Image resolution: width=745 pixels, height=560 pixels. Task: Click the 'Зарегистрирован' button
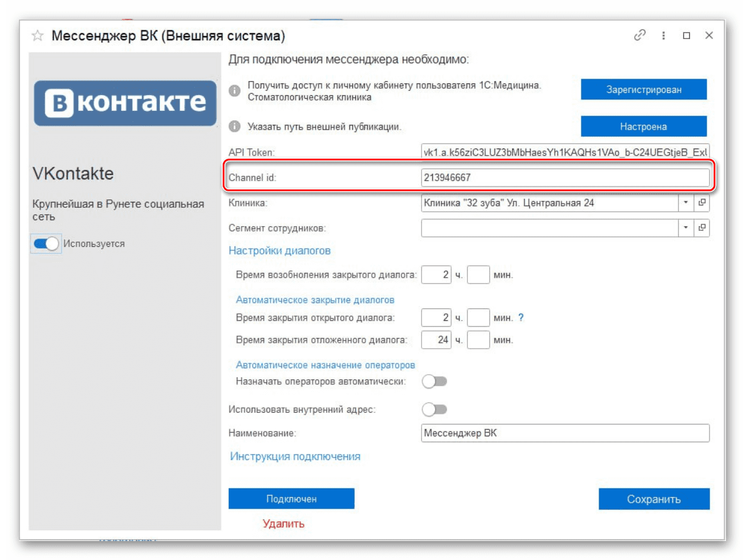(x=644, y=89)
